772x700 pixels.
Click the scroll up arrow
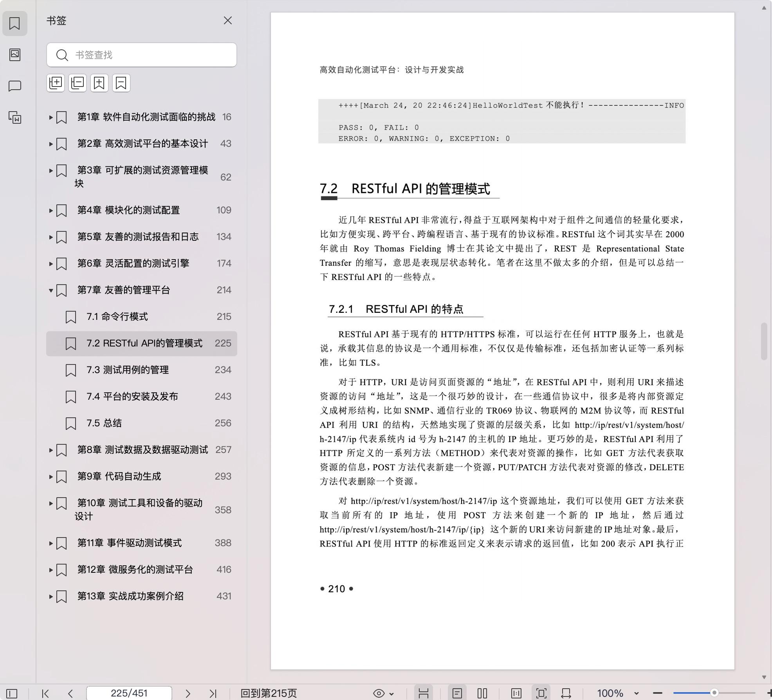(x=764, y=8)
